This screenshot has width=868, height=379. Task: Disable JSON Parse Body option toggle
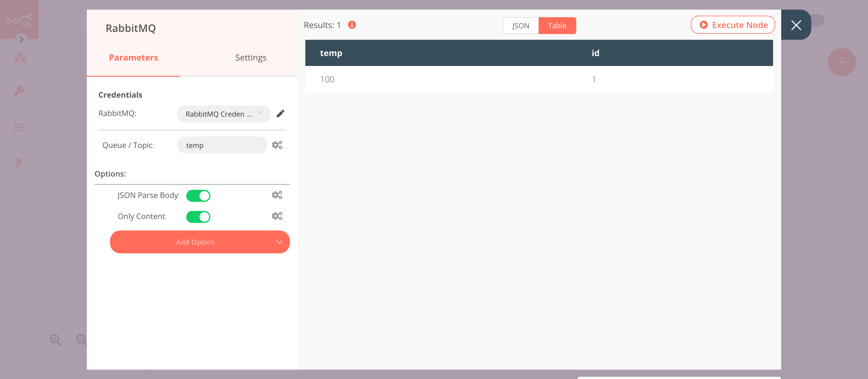[x=199, y=195]
